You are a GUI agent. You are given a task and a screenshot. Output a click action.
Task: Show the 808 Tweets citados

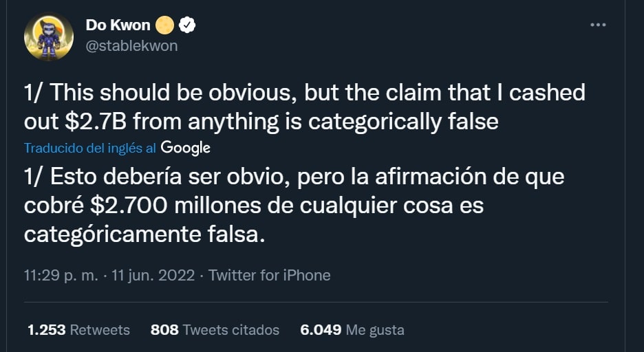tap(215, 330)
